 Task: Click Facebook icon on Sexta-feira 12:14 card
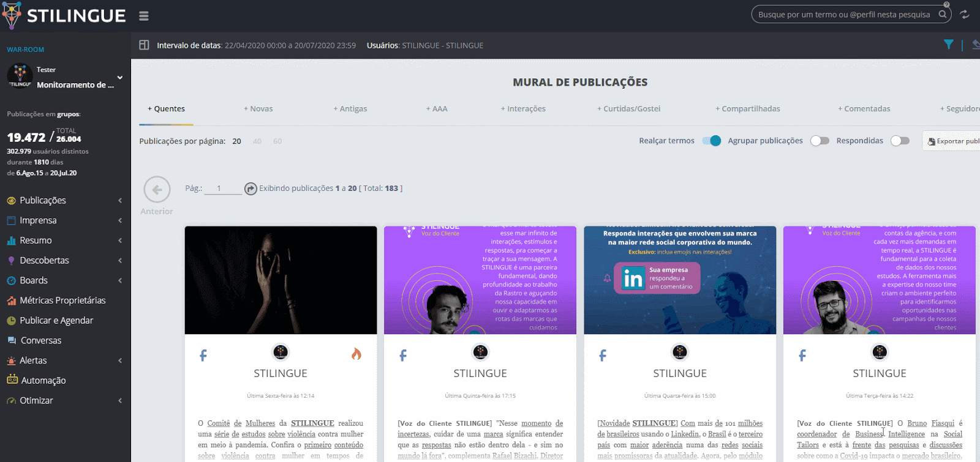pos(203,356)
